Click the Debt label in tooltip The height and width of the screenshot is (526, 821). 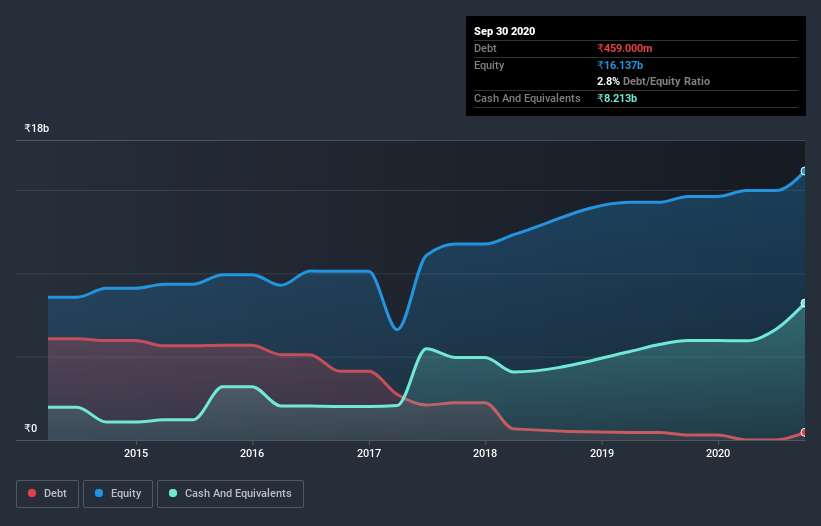click(485, 48)
